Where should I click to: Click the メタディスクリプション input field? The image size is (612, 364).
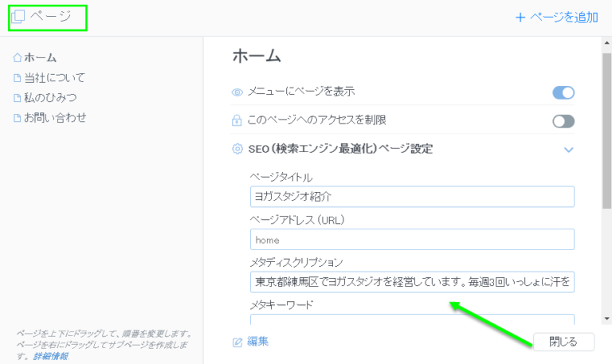pos(412,282)
